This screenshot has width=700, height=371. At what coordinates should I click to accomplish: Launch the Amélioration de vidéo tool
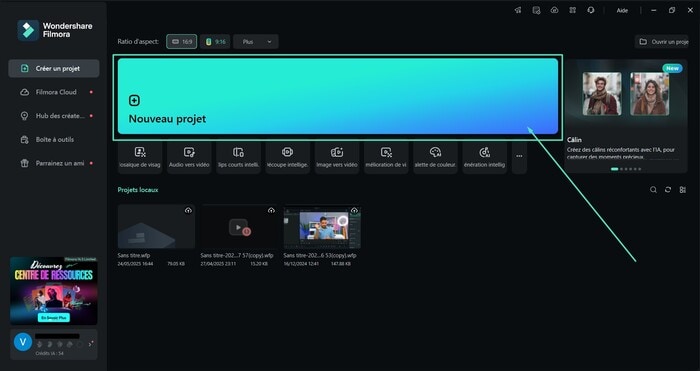point(386,157)
